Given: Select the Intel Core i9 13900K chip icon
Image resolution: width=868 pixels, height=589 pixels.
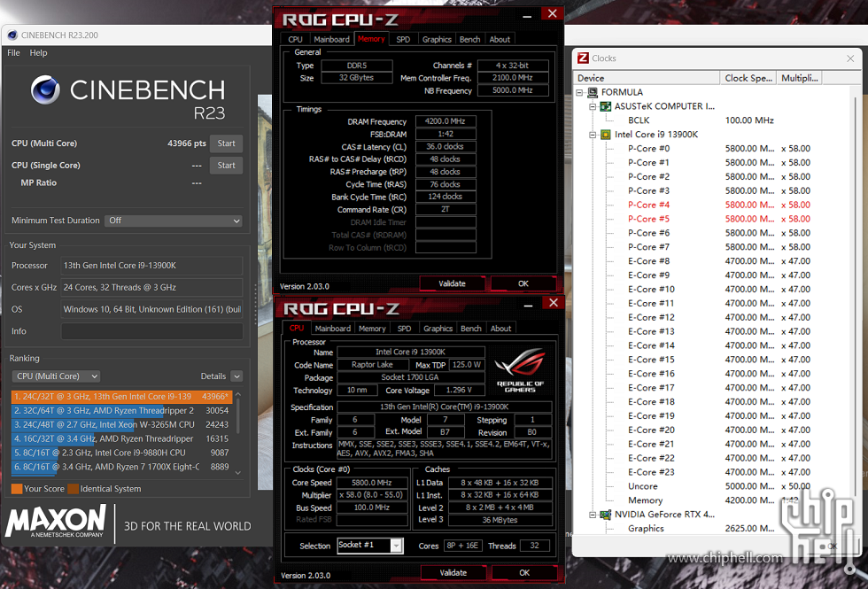Looking at the screenshot, I should (606, 135).
